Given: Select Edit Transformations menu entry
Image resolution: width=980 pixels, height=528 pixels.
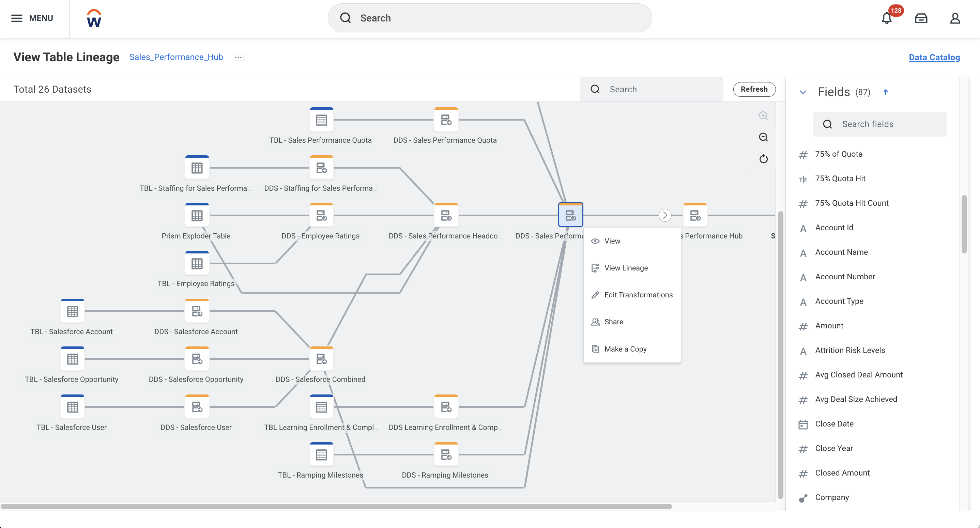Looking at the screenshot, I should click(638, 295).
